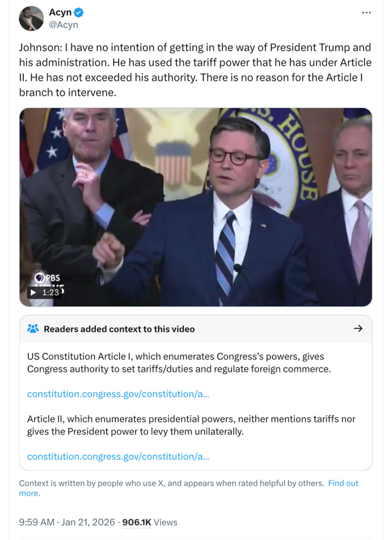
Task: View the 906.1K Views count
Action: click(x=150, y=522)
